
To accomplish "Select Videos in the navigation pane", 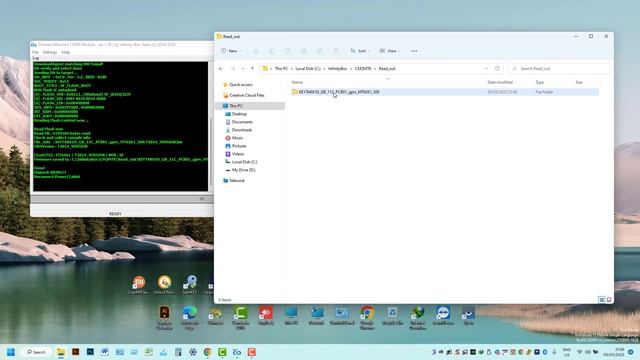I will point(234,154).
